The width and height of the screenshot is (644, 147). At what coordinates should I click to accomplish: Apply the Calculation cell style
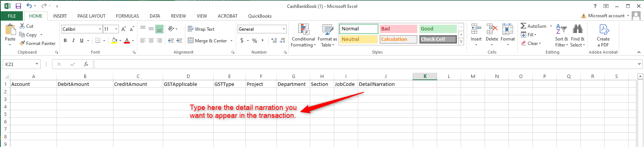click(x=398, y=39)
